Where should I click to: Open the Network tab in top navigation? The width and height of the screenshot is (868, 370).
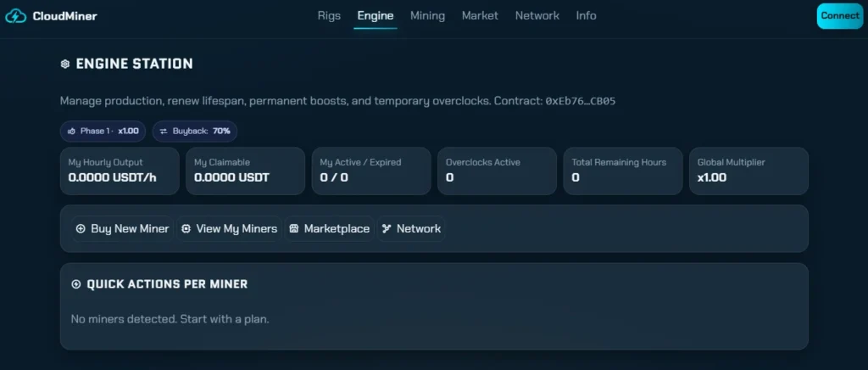[x=537, y=15]
